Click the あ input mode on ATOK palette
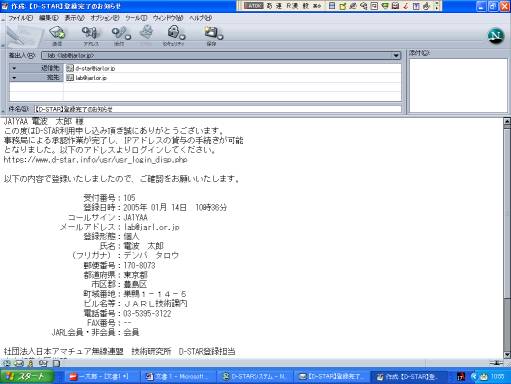511x384 pixels. tap(269, 6)
